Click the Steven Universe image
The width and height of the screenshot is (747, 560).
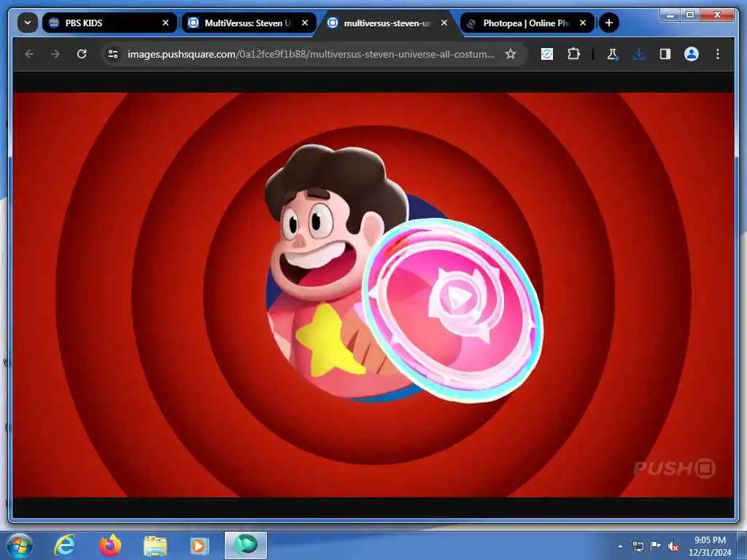tap(373, 295)
